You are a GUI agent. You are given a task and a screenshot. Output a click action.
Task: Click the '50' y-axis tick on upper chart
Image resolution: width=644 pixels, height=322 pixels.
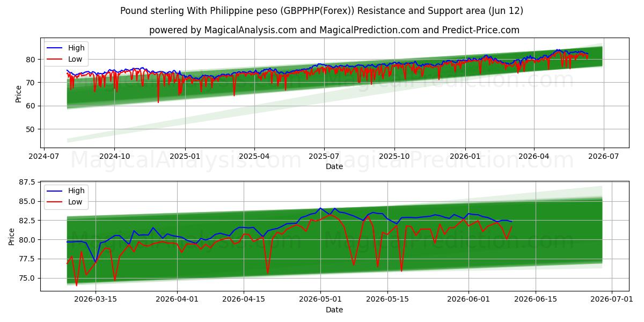32,129
